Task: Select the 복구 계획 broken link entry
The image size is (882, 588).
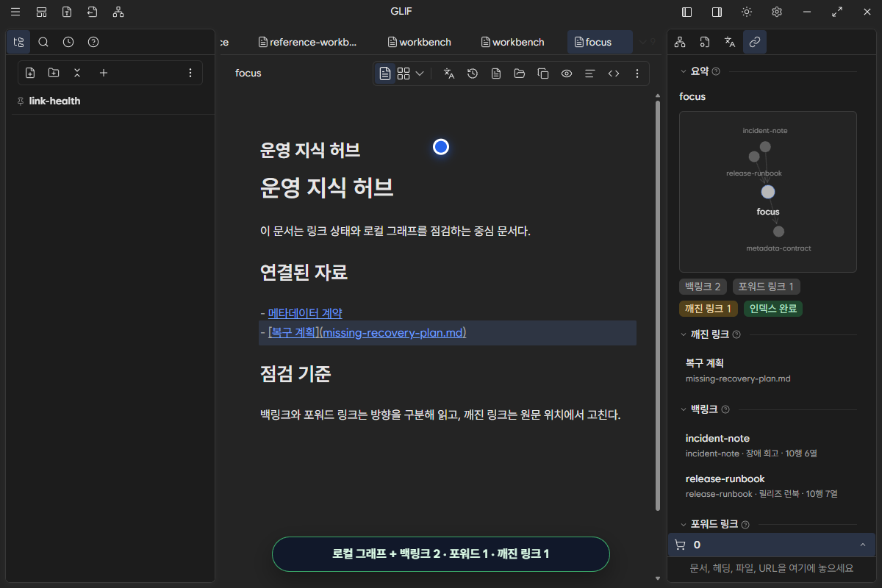Action: pyautogui.click(x=768, y=370)
